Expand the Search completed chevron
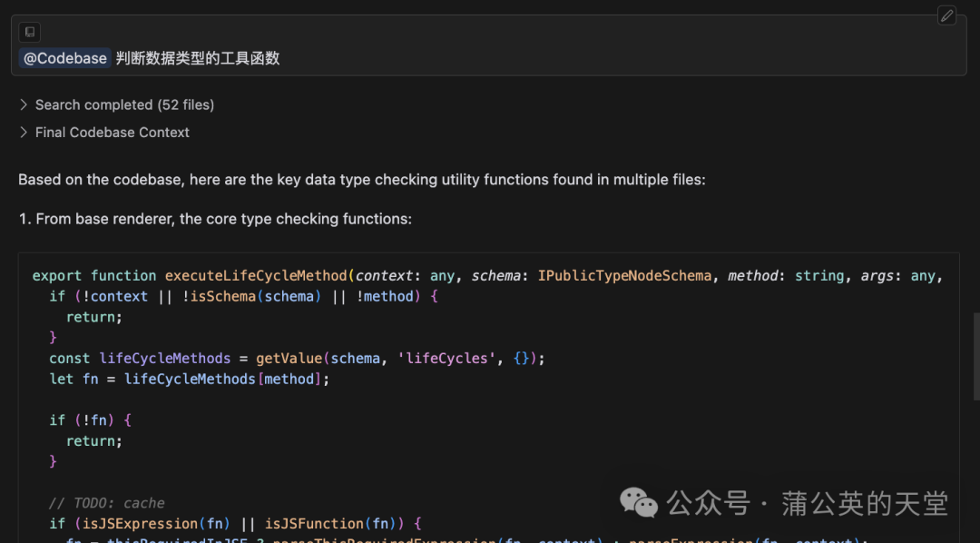Image resolution: width=980 pixels, height=543 pixels. 24,104
